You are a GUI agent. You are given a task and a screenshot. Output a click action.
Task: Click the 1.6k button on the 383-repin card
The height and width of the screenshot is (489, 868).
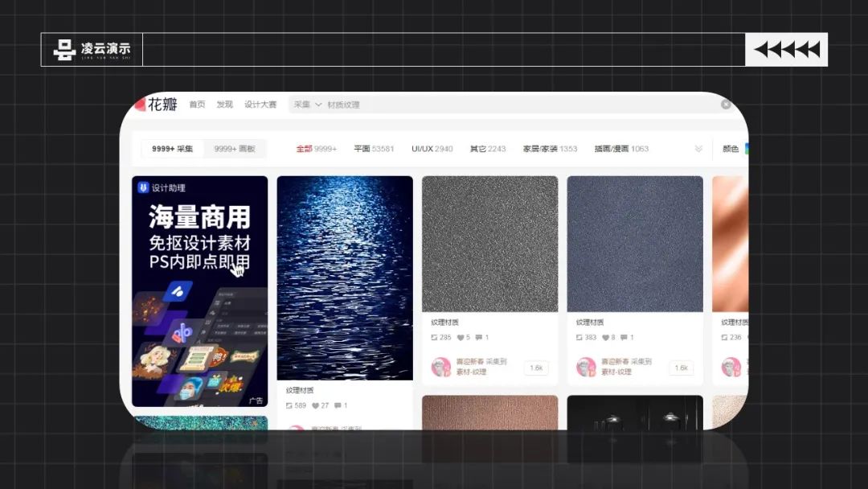681,368
